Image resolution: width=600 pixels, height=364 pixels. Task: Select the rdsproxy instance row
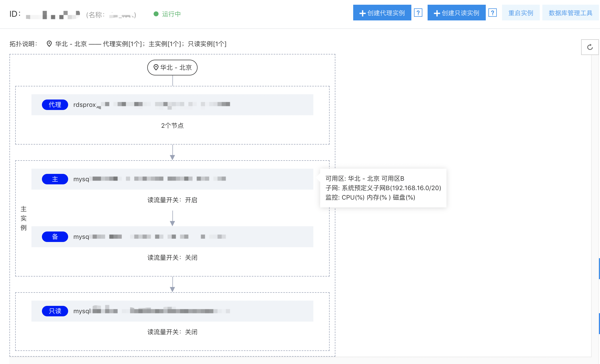(x=172, y=105)
